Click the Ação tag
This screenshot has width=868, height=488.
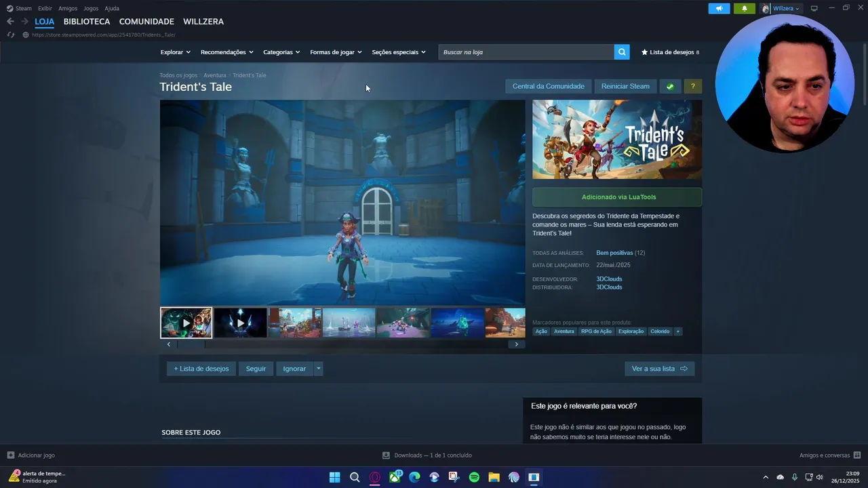[x=541, y=331]
